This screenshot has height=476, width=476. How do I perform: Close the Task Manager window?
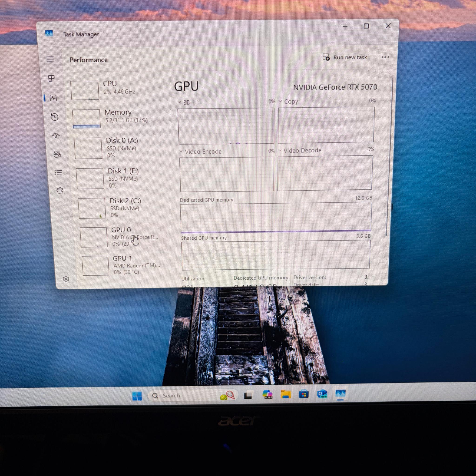(388, 26)
